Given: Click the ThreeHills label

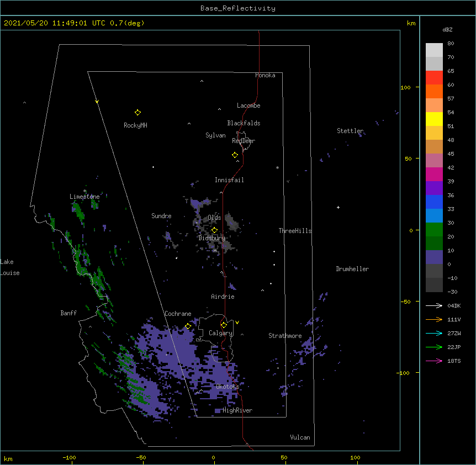Looking at the screenshot, I should 295,231.
